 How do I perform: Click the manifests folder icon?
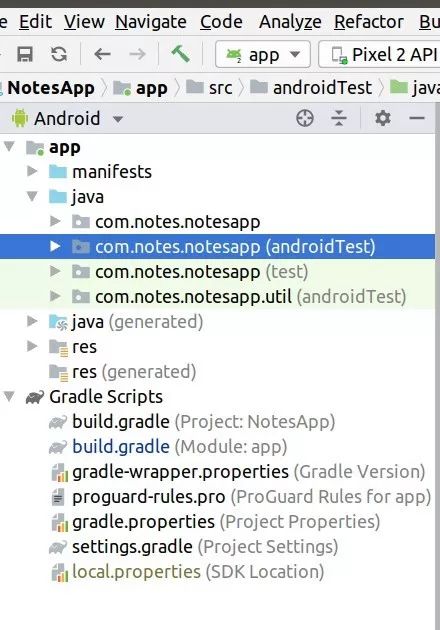58,172
